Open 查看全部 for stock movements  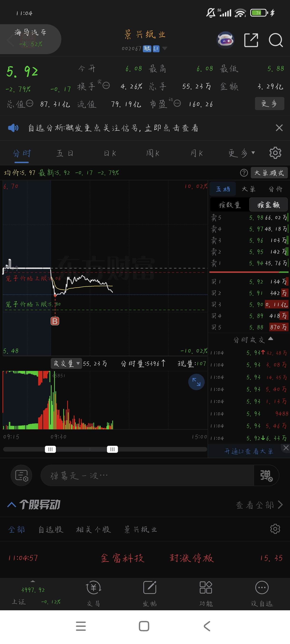coord(259,505)
